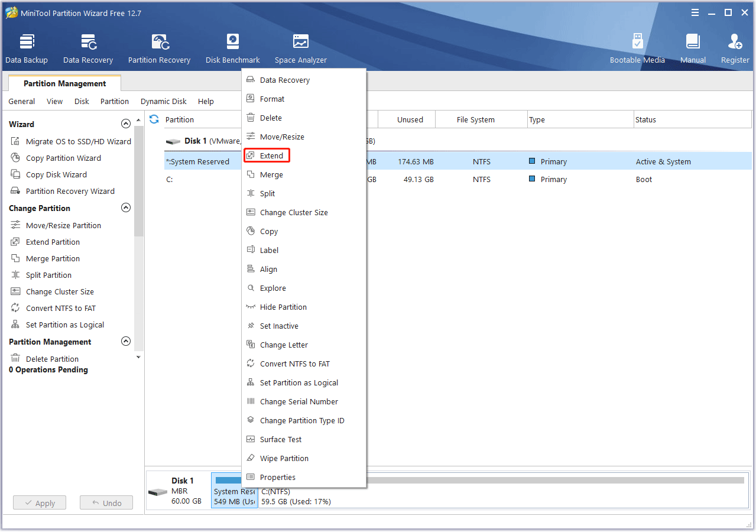The image size is (756, 532).
Task: Choose Merge from the context menu
Action: [304, 174]
